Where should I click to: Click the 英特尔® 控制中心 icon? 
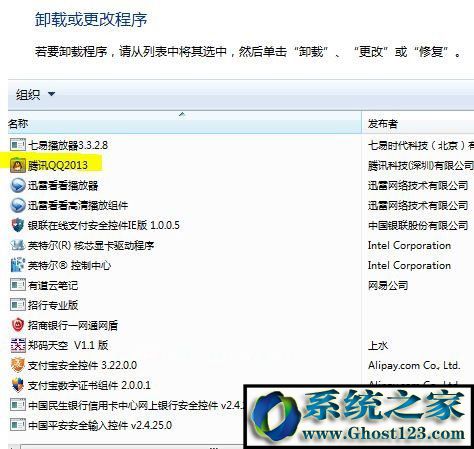[x=18, y=265]
